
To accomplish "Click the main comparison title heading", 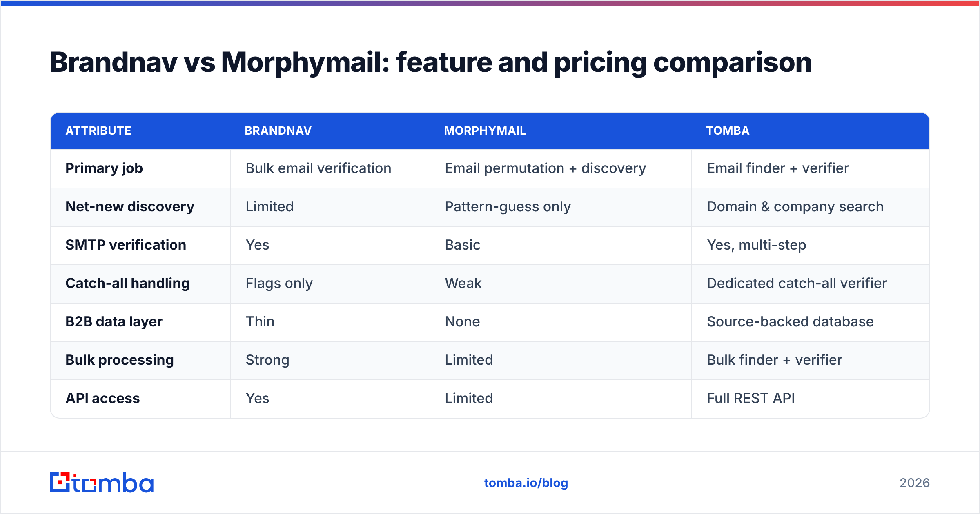I will pos(431,62).
